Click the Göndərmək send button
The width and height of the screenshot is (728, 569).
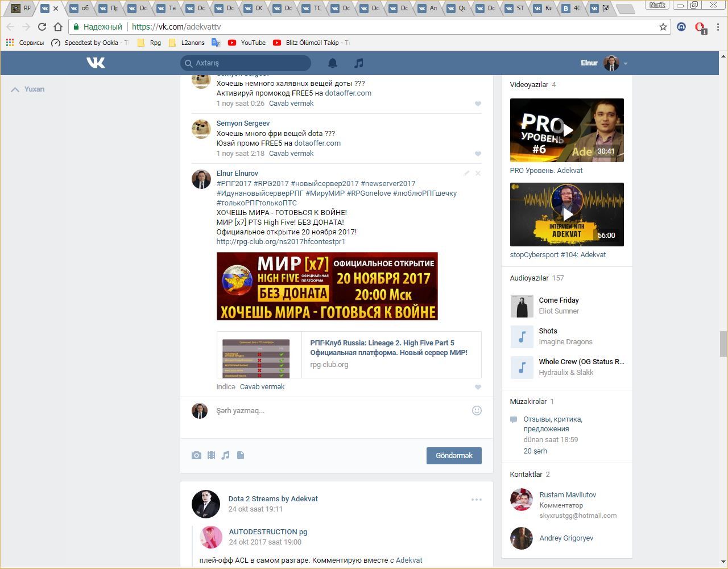(454, 455)
